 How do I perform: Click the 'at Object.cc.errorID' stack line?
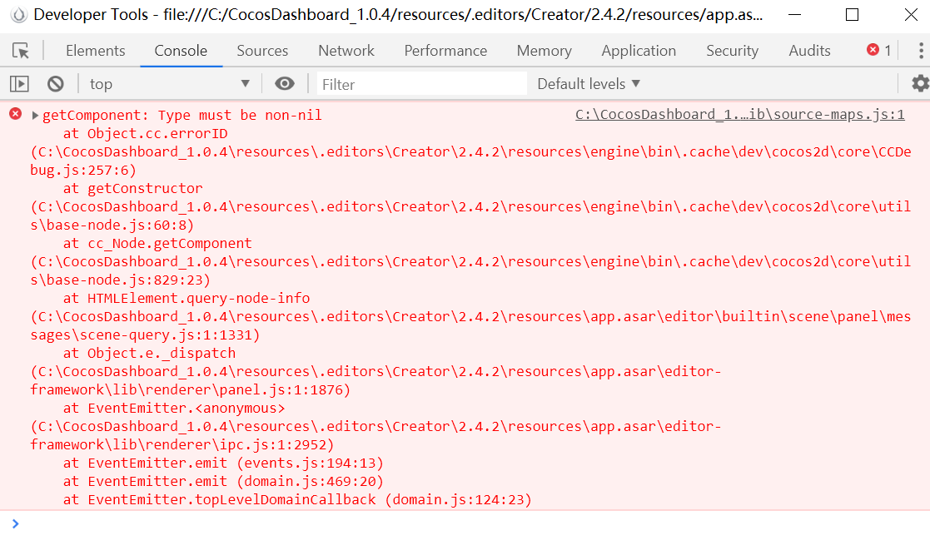pos(146,133)
